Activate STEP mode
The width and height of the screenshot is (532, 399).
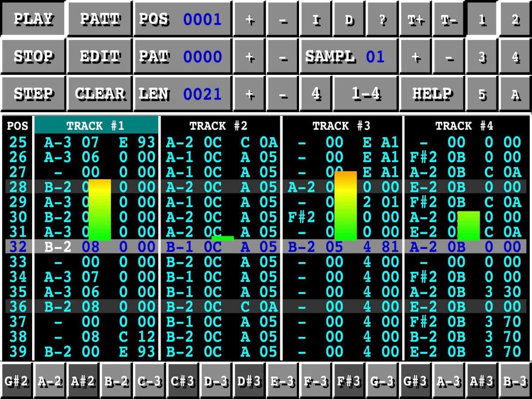33,94
